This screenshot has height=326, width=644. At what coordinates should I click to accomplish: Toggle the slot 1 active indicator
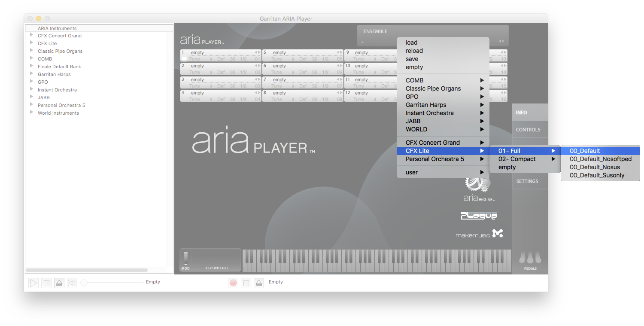click(x=184, y=59)
